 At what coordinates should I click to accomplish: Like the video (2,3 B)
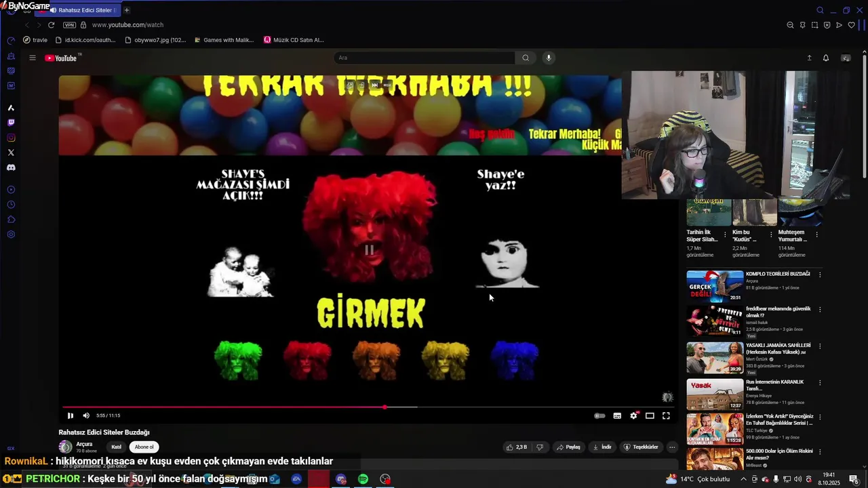coord(517,447)
